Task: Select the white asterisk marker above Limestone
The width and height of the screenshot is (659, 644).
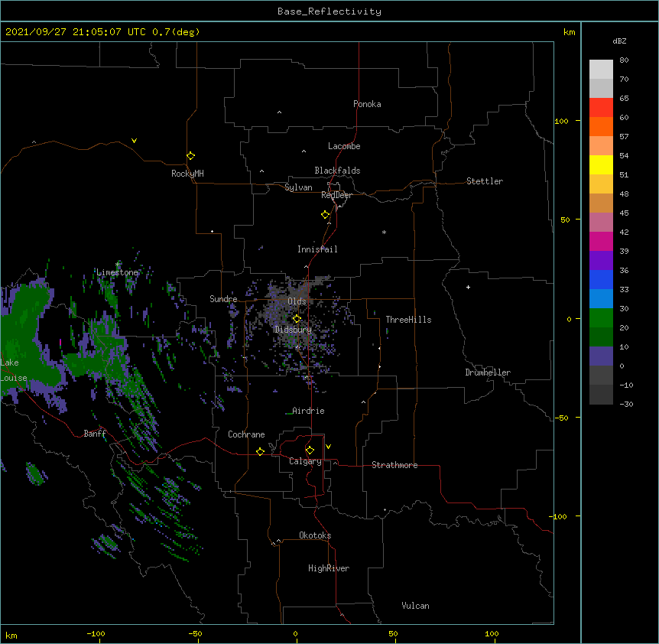Action: tap(118, 264)
